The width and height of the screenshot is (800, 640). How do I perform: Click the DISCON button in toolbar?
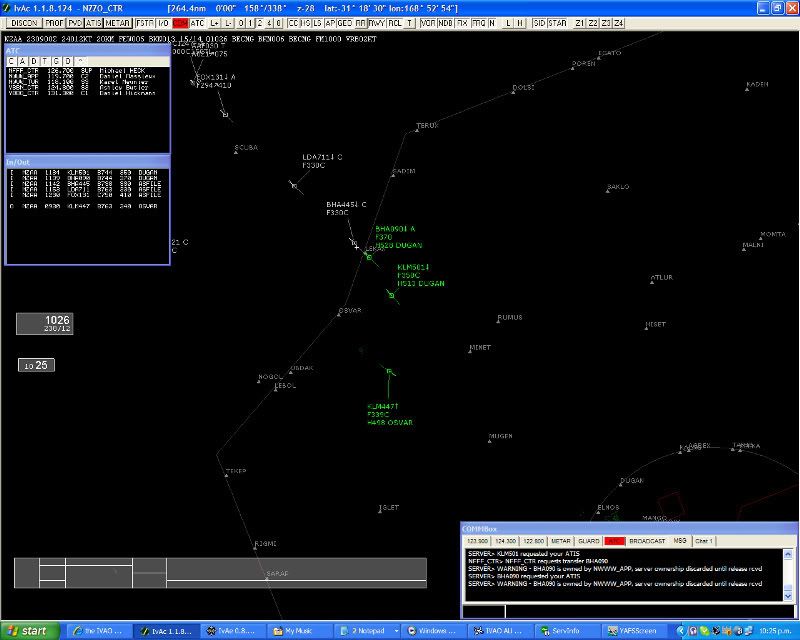24,22
